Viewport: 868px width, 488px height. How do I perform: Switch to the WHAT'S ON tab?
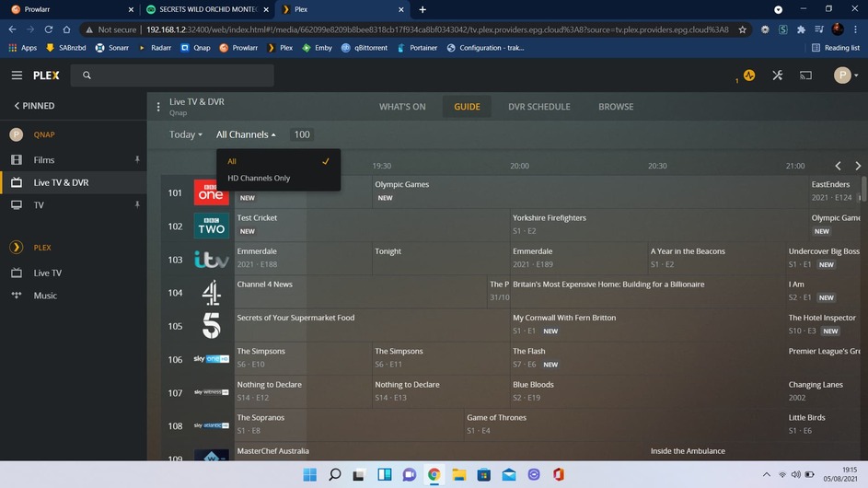pyautogui.click(x=402, y=107)
